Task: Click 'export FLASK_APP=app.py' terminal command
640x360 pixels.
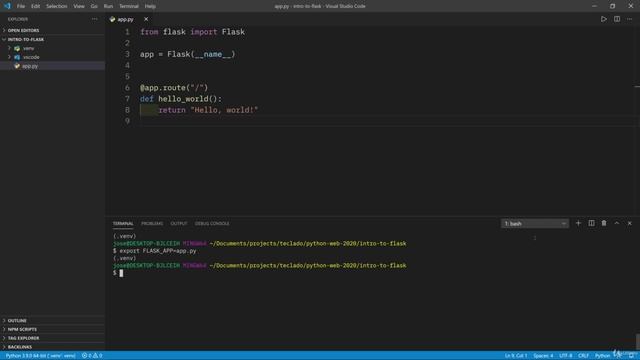Action: pos(158,251)
